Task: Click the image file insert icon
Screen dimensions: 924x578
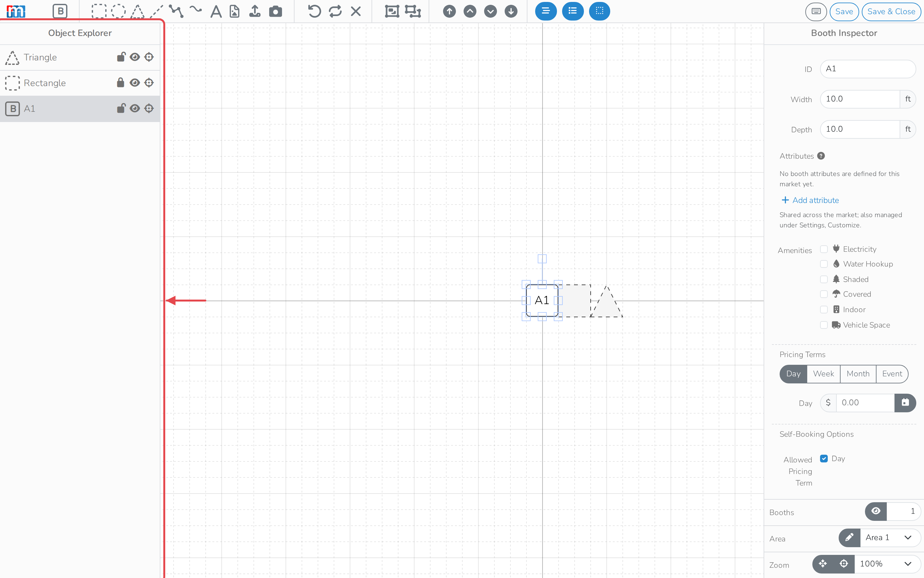Action: (x=235, y=12)
